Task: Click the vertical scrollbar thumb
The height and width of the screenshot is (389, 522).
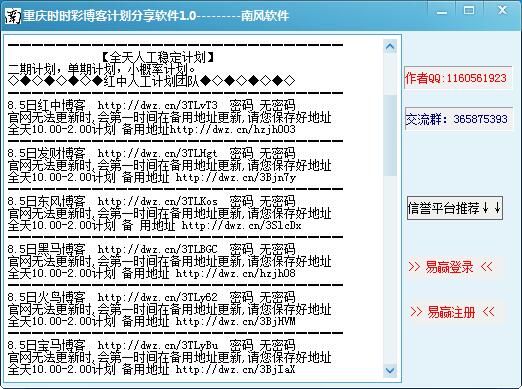Action: click(390, 135)
